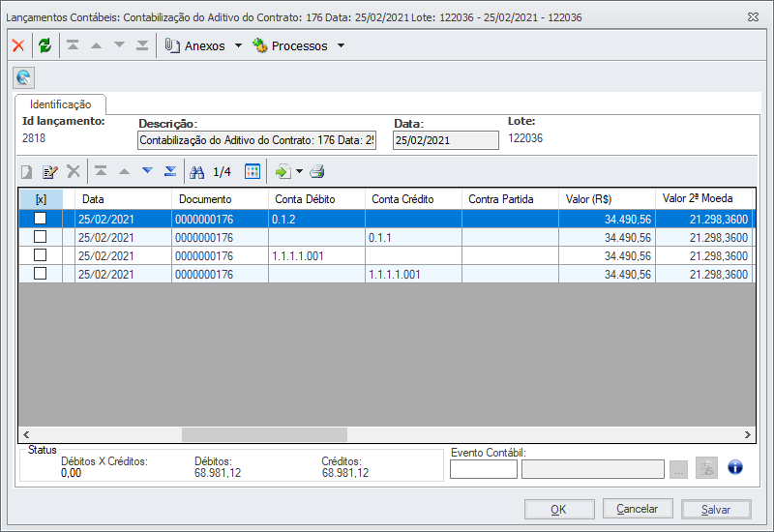Sort by the Contra Partida column header

tap(511, 199)
